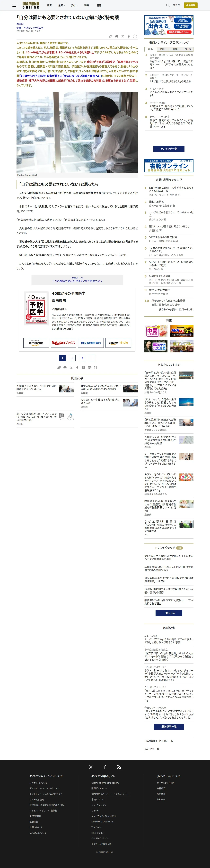Screen dimensions: 210x868
Task: Open footer link ダイヤモンド社TOP
Action: (166, 783)
